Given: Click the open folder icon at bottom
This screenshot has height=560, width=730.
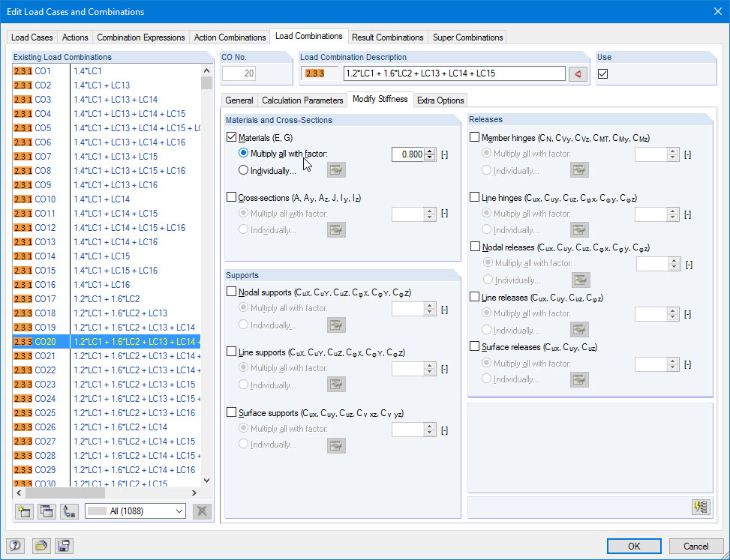Looking at the screenshot, I should tap(41, 546).
